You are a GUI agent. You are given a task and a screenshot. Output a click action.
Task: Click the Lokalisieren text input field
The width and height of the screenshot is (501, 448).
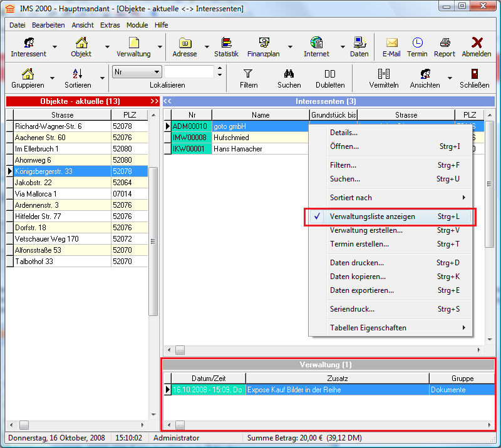click(189, 72)
